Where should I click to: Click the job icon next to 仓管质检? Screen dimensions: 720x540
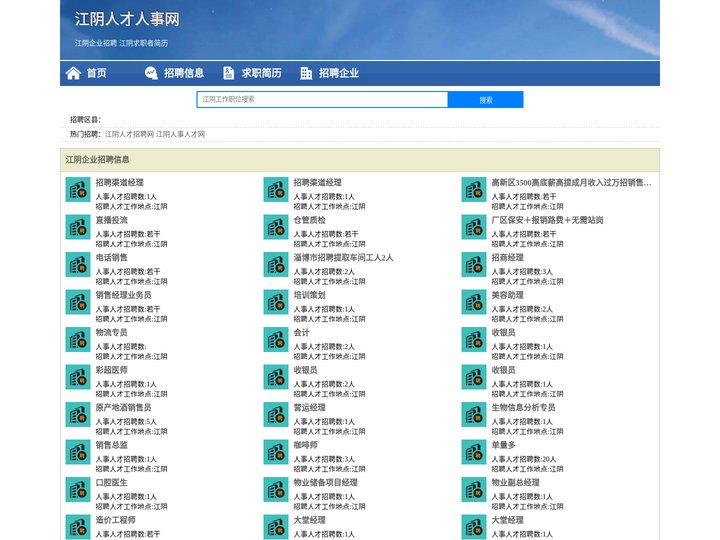(x=276, y=227)
